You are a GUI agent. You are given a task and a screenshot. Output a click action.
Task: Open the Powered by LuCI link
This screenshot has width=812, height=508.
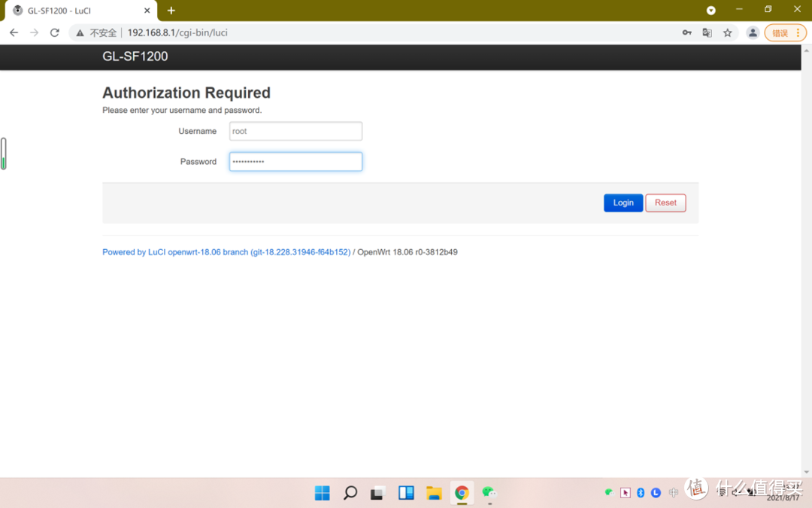click(226, 252)
